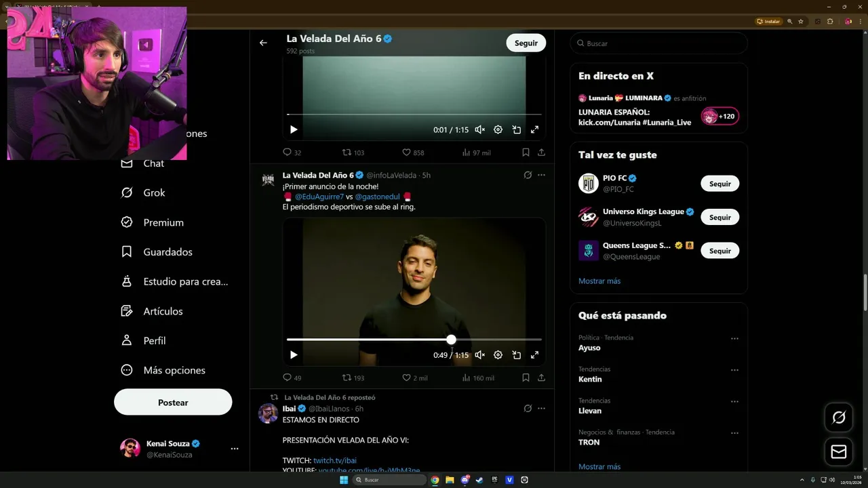Open more options for Kentin trend
868x488 pixels.
click(x=734, y=370)
